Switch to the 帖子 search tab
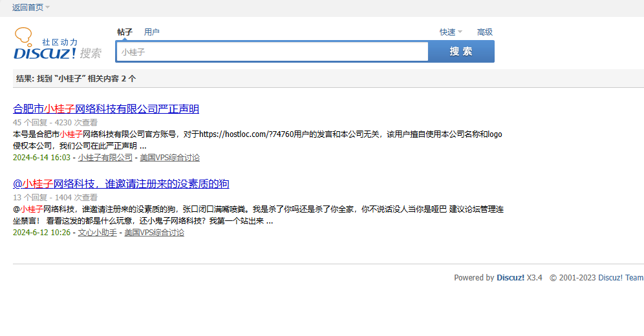 click(x=124, y=32)
